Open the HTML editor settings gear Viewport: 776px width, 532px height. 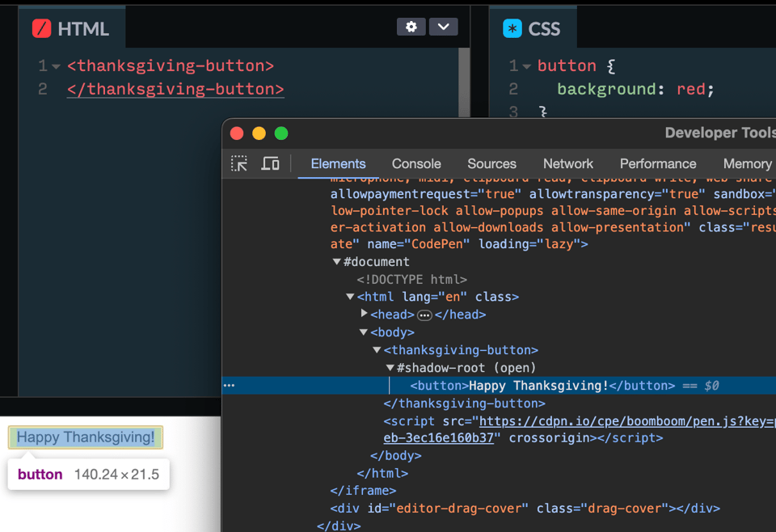pos(411,27)
